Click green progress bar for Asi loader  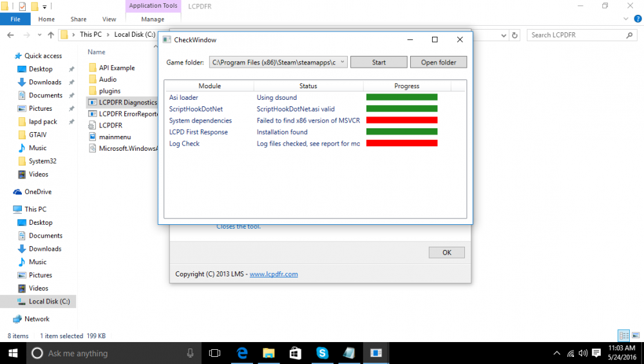pyautogui.click(x=402, y=97)
